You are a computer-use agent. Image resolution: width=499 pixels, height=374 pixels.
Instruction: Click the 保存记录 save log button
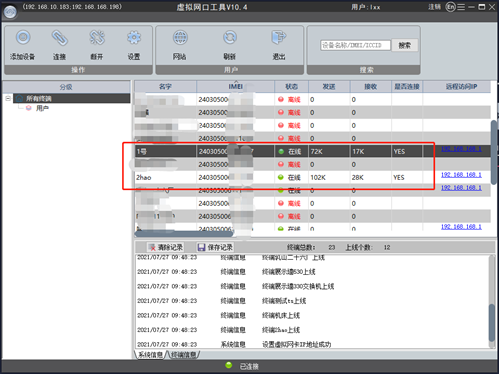click(215, 247)
